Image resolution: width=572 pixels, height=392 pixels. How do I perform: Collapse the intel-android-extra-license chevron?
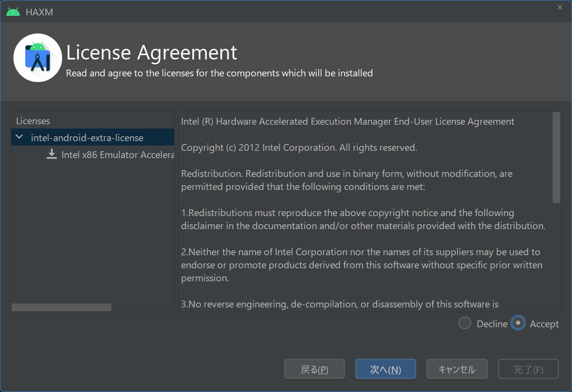(x=19, y=137)
